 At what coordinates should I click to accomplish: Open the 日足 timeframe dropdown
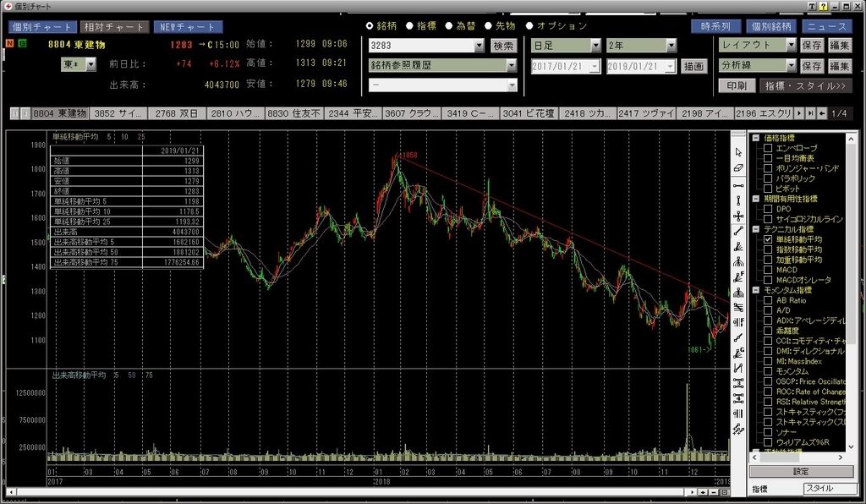[595, 46]
